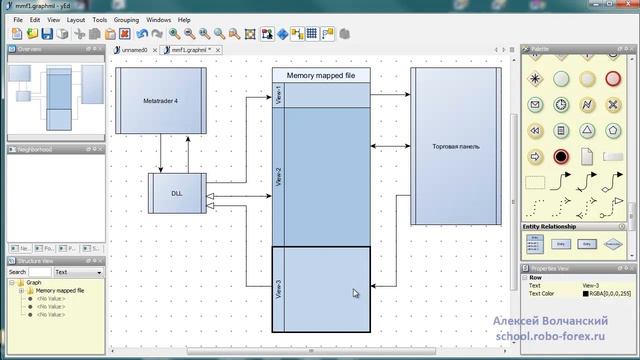Select the Metatrader 4 node

coord(161,101)
